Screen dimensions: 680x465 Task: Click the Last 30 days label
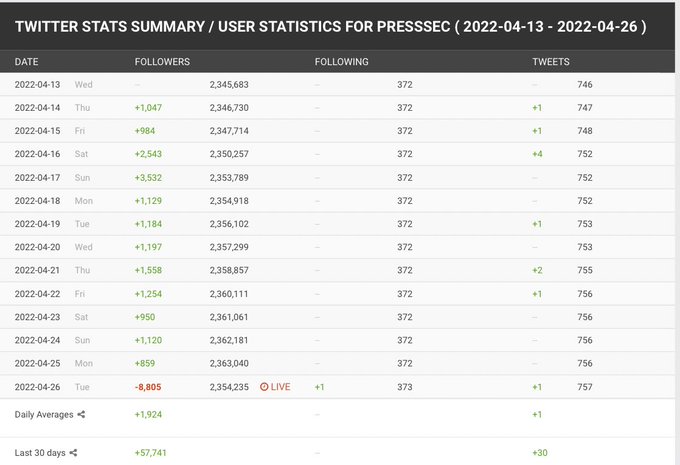(40, 453)
